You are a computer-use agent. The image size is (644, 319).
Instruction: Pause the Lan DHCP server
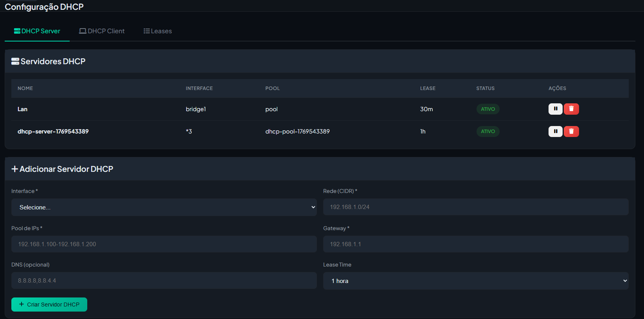tap(555, 109)
